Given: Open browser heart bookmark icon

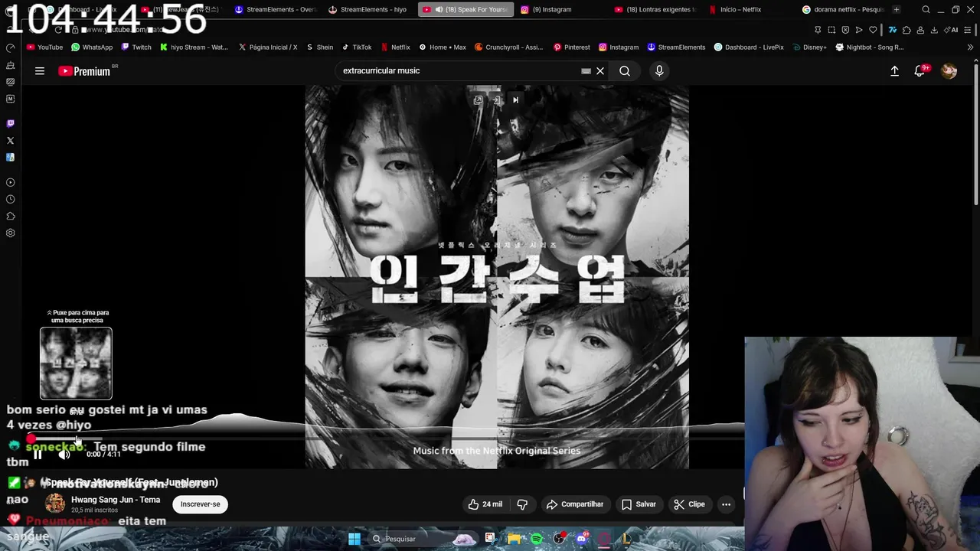Looking at the screenshot, I should click(873, 30).
